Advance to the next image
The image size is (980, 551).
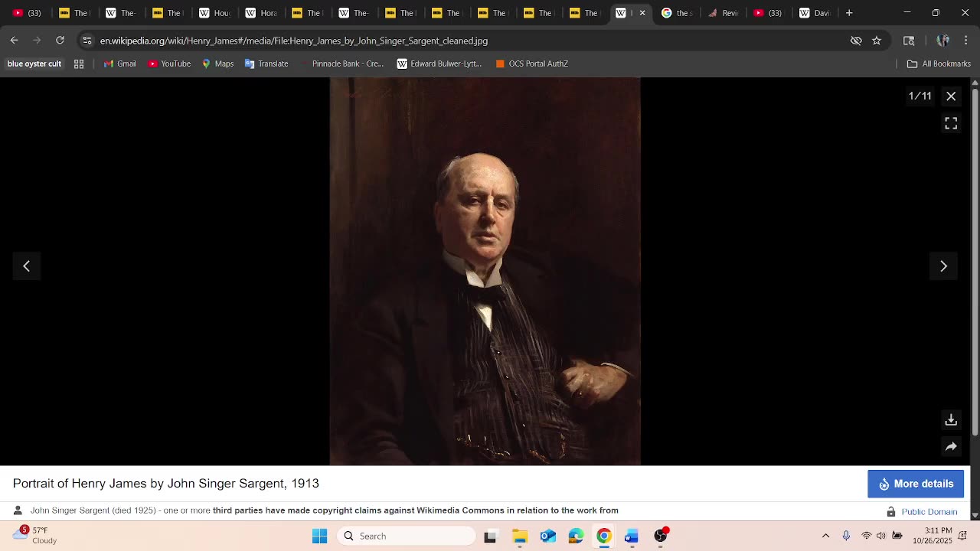(943, 266)
